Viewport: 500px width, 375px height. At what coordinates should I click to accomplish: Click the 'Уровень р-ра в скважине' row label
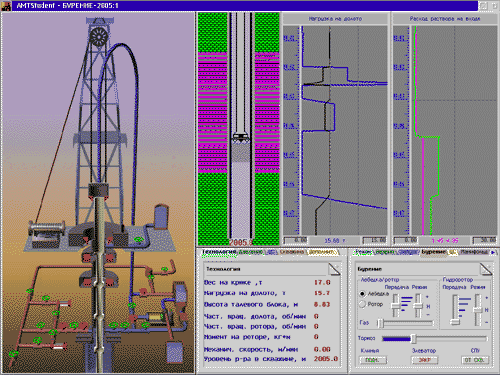(255, 359)
